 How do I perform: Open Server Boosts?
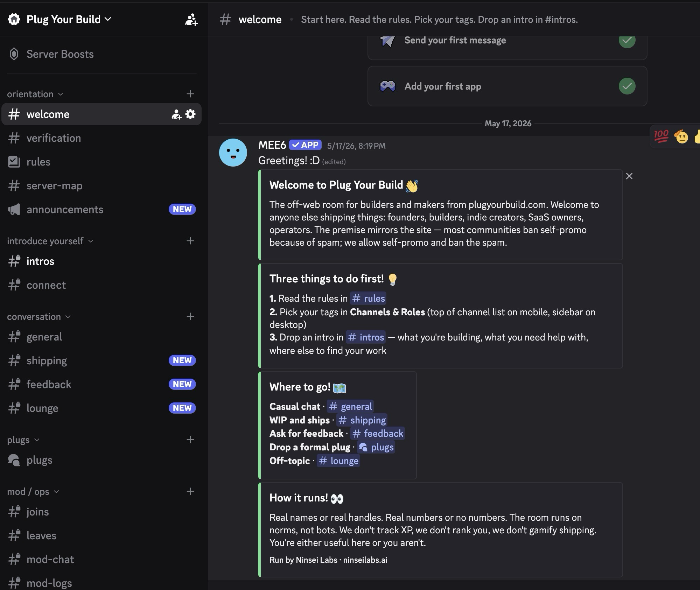pos(101,54)
